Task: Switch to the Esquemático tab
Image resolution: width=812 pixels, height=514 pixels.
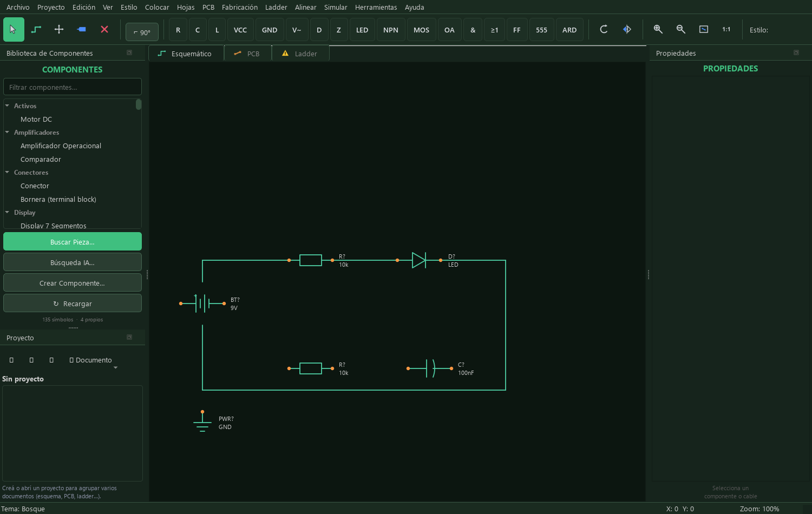Action: pos(186,54)
